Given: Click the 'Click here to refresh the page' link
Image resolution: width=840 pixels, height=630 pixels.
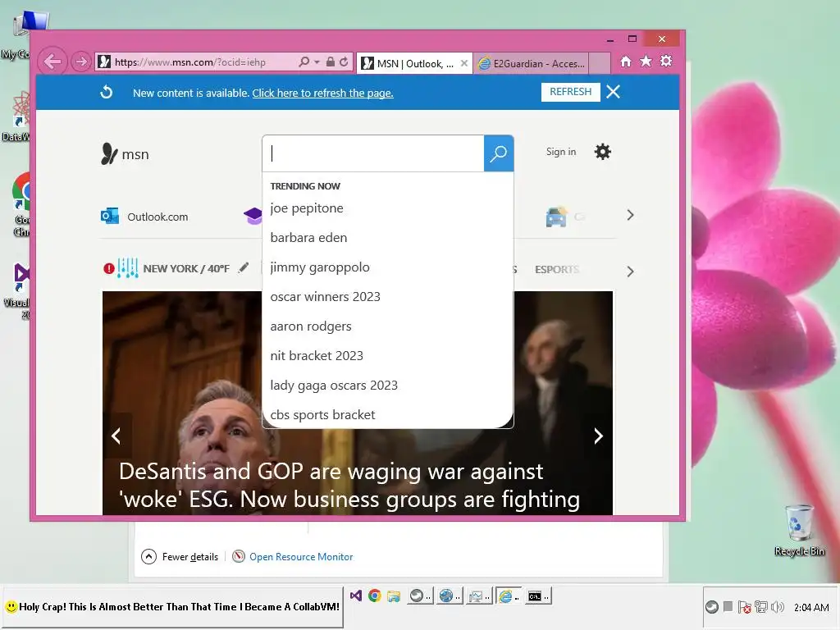Looking at the screenshot, I should (322, 94).
